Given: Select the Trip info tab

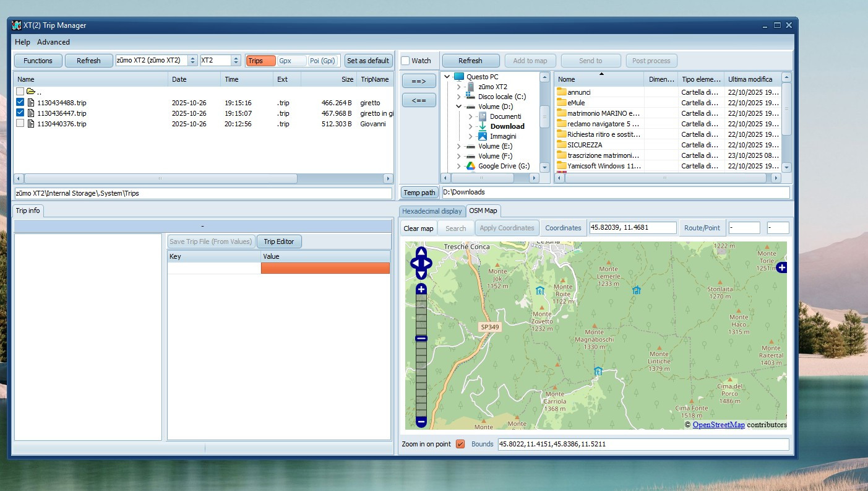Looking at the screenshot, I should pos(28,211).
